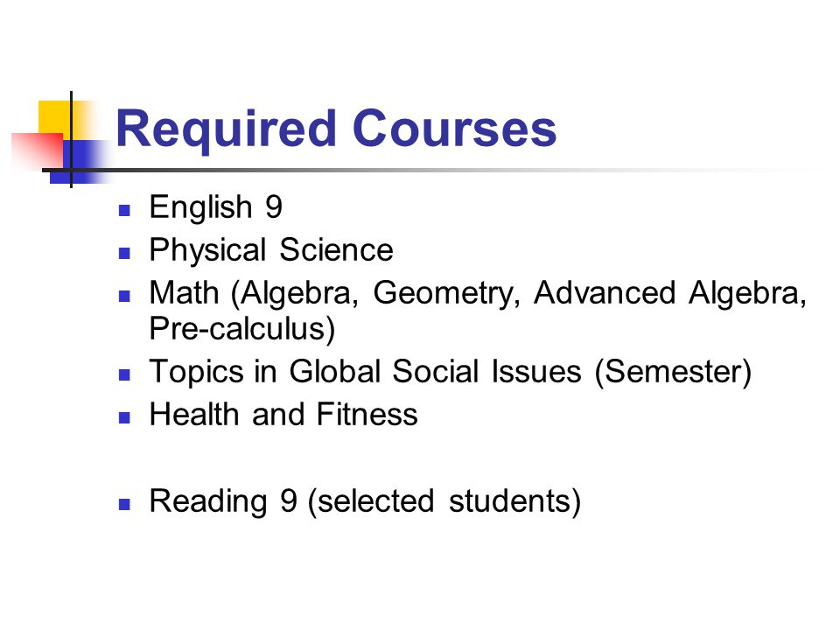The height and width of the screenshot is (630, 840).
Task: Click the bullet marker beside English 9
Action: (124, 210)
